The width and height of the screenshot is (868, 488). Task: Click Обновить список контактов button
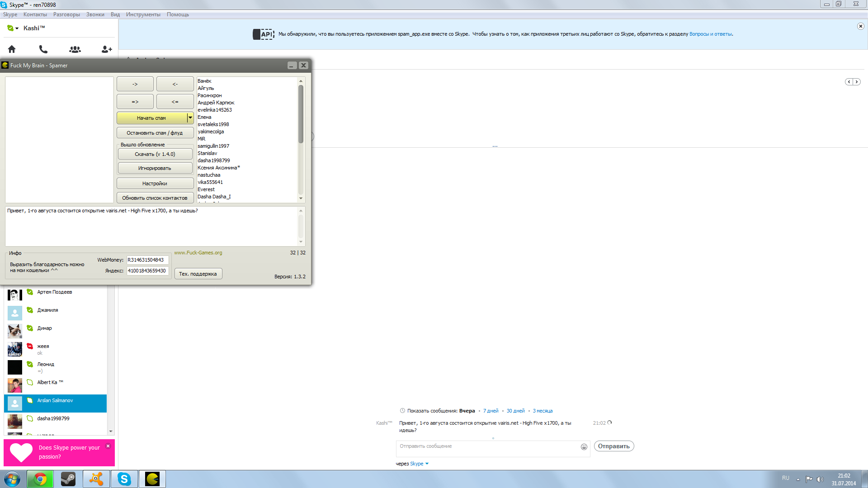(x=155, y=198)
